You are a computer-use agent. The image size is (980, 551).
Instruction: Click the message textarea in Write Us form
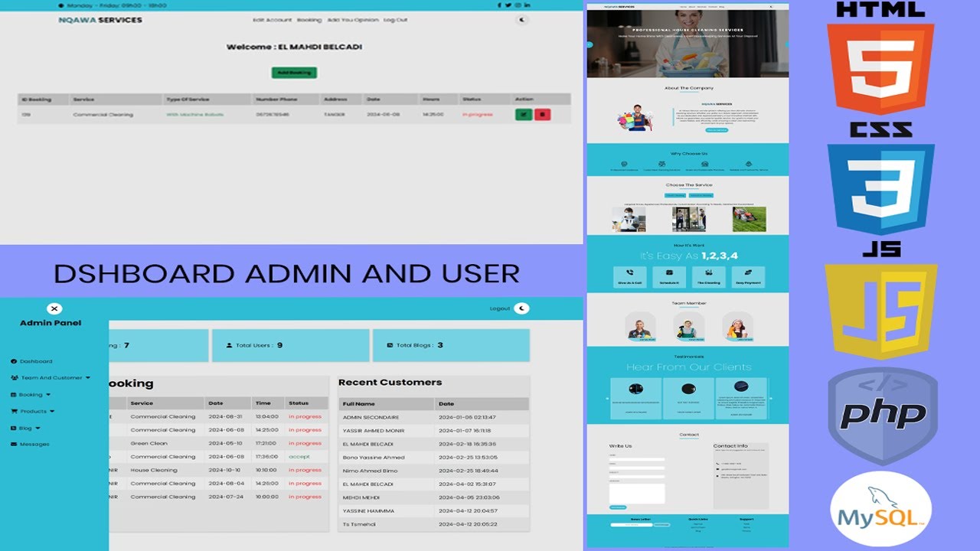click(x=637, y=493)
